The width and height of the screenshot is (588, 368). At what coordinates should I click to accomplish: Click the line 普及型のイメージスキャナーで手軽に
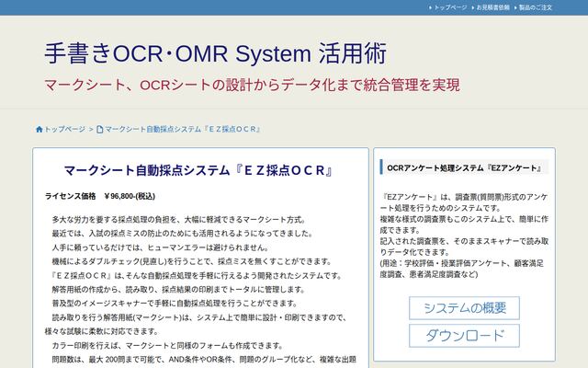pos(175,304)
